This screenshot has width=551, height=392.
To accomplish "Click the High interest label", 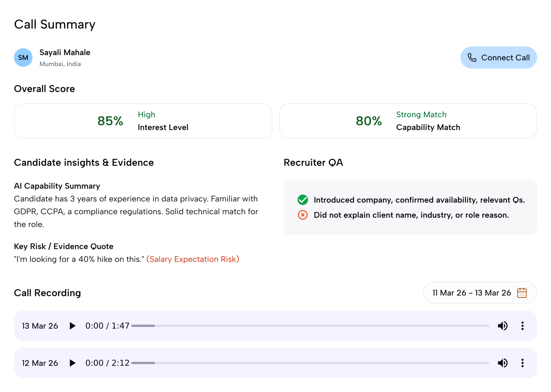I will 147,115.
